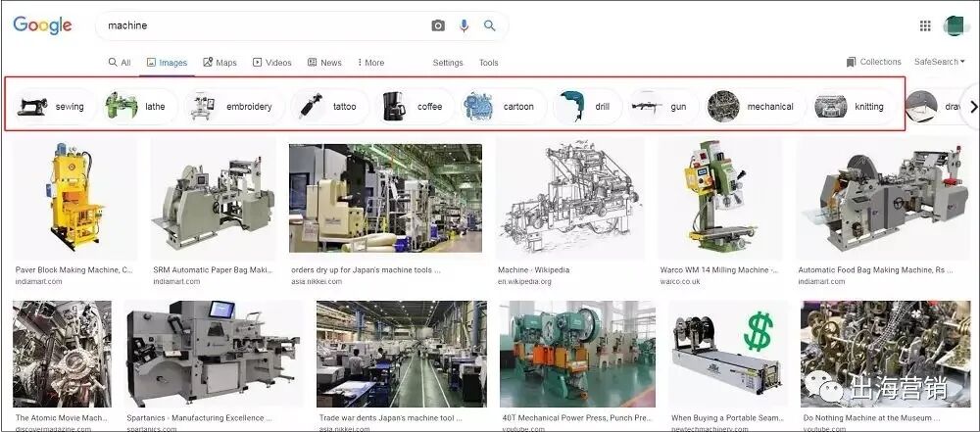This screenshot has width=980, height=432.
Task: Open Automatic Food Bag Making Machine image
Action: [883, 198]
